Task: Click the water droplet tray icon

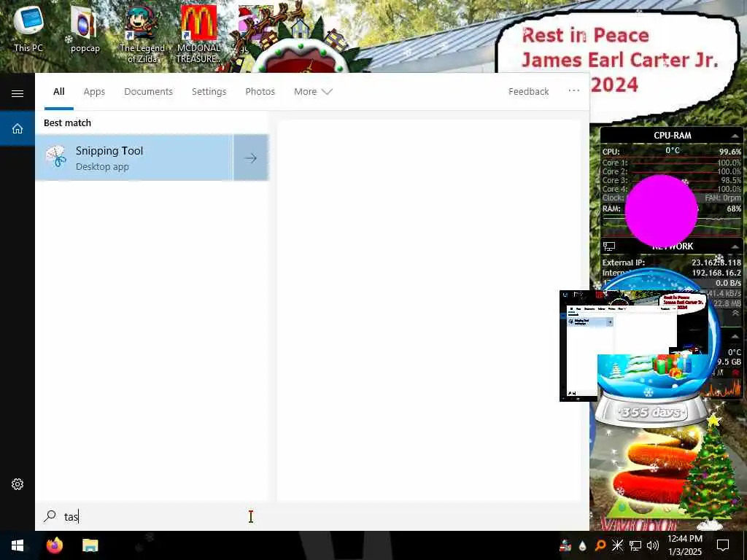Action: pyautogui.click(x=582, y=545)
